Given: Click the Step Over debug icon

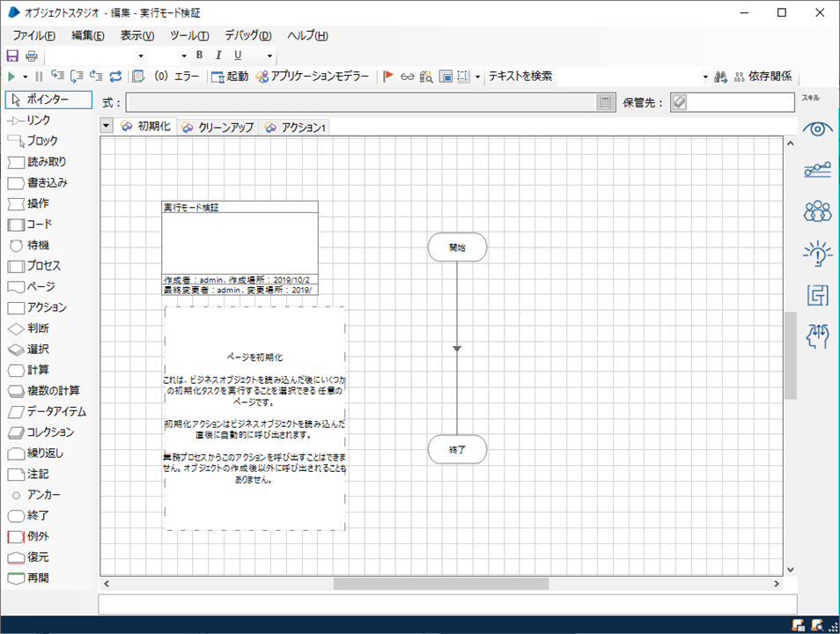Looking at the screenshot, I should (x=77, y=76).
